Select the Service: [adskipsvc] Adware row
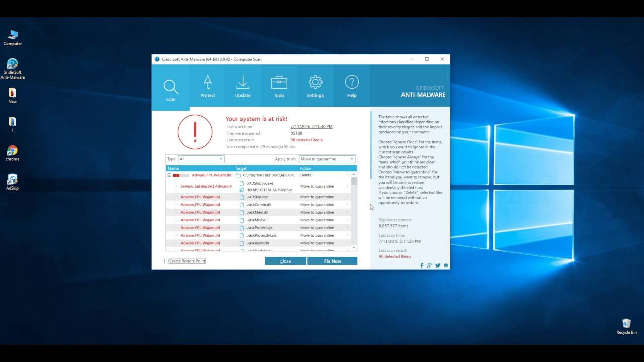Image resolution: width=644 pixels, height=362 pixels. pyautogui.click(x=206, y=186)
